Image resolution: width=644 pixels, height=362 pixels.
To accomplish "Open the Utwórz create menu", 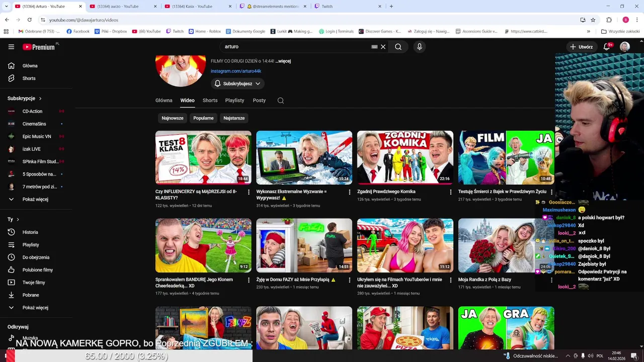I will (x=581, y=47).
